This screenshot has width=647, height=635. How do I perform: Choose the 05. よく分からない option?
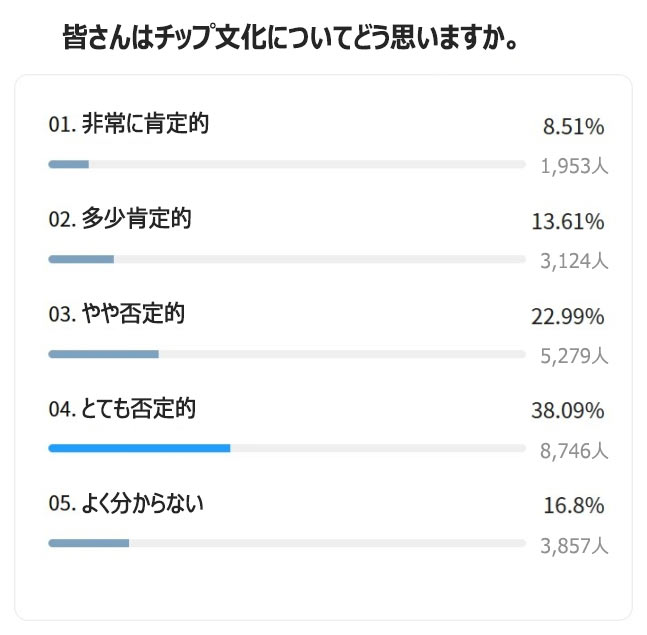(x=126, y=504)
